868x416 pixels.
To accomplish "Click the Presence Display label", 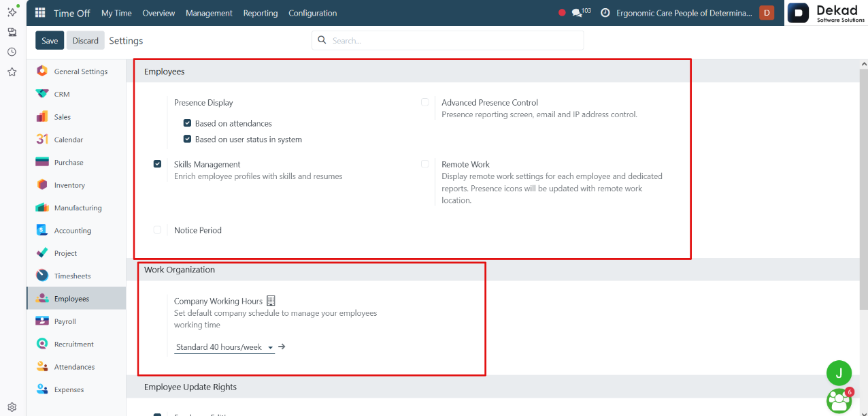I will point(203,103).
